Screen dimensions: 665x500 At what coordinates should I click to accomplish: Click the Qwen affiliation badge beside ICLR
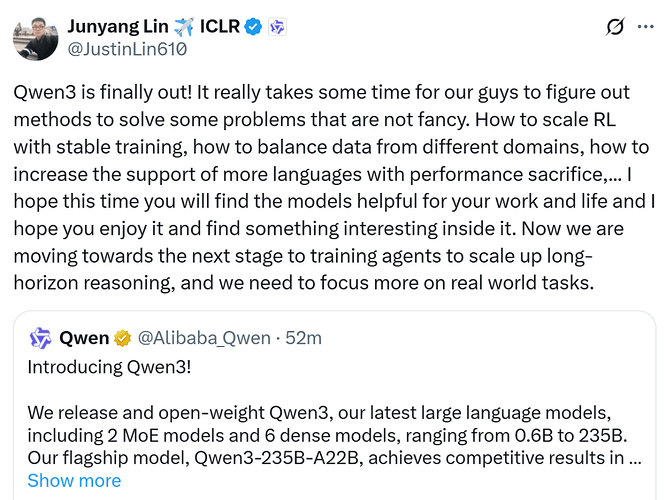pos(277,27)
